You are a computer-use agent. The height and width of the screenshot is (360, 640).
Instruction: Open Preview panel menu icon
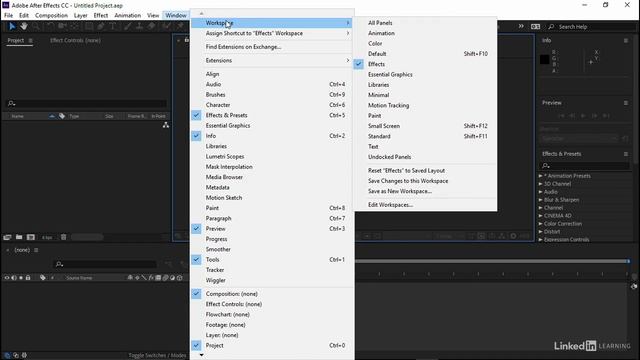[626, 103]
